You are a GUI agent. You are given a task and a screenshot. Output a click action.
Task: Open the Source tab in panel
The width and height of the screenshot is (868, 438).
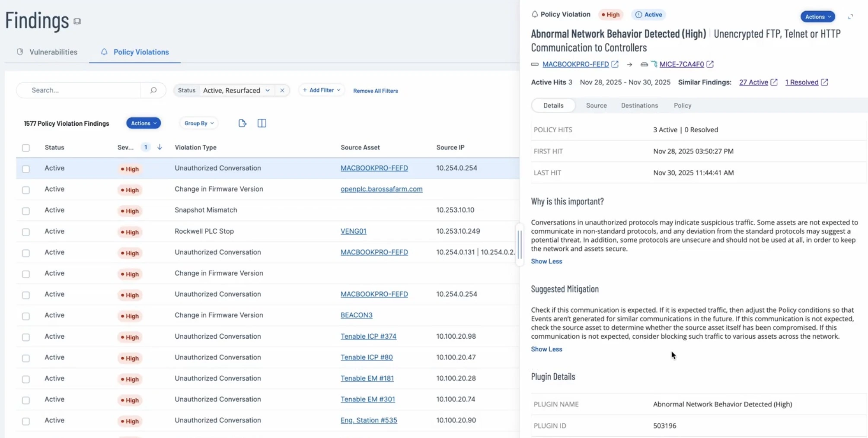tap(596, 105)
